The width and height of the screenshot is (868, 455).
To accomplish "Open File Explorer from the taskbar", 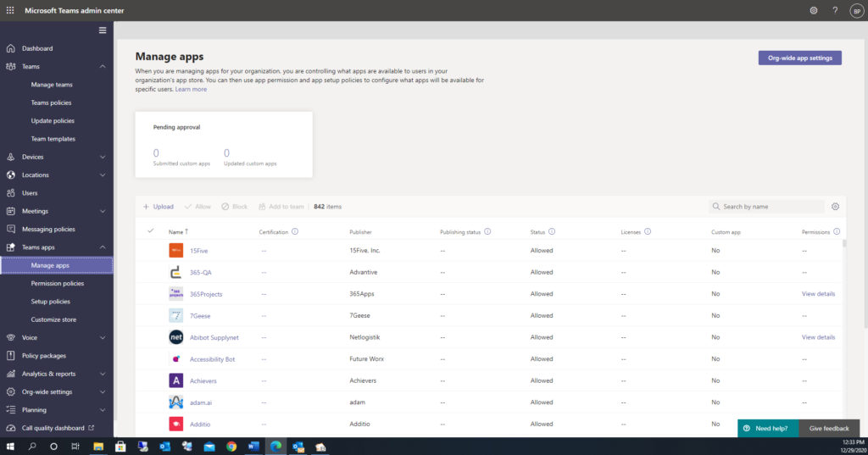I will click(98, 447).
